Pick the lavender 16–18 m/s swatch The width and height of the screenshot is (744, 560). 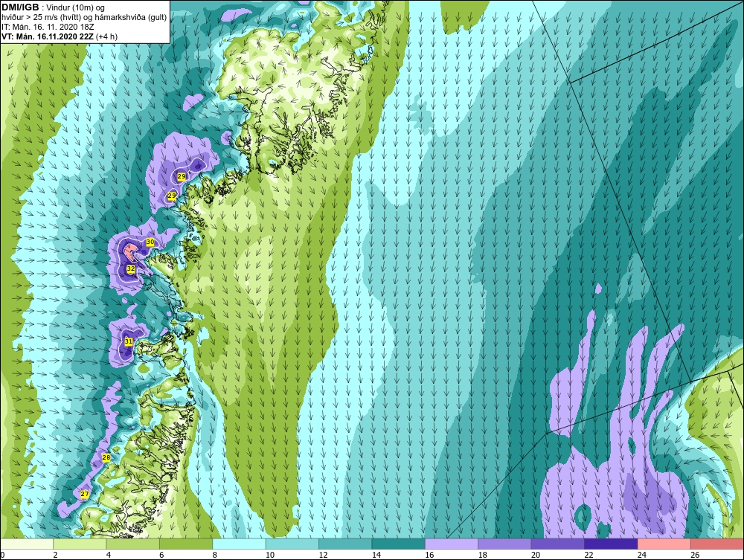452,544
